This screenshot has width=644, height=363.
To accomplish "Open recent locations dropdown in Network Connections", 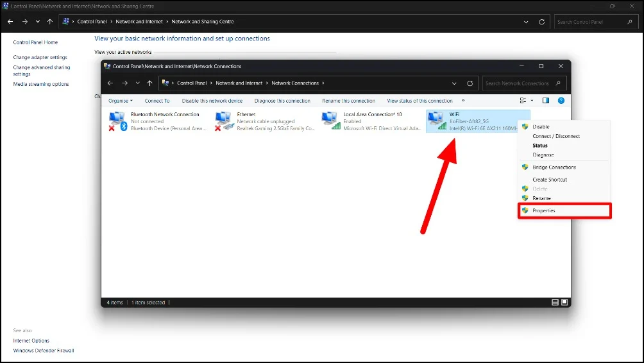I will coord(138,83).
